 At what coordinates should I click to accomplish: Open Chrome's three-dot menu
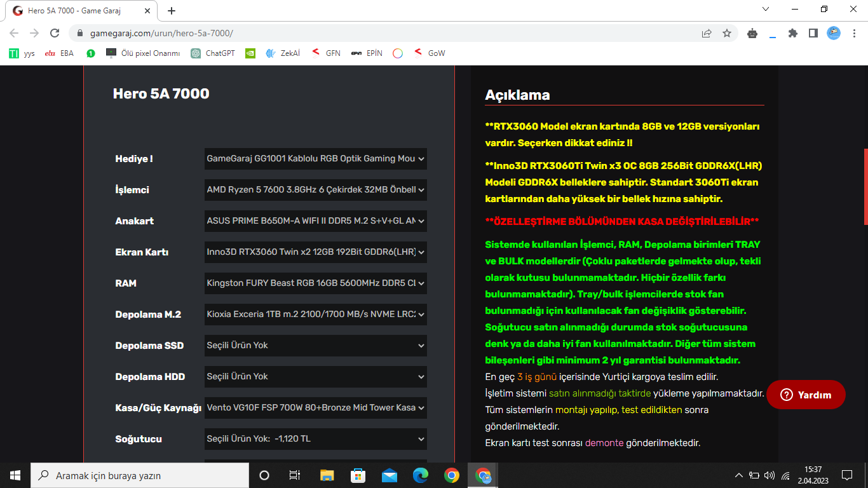pos(853,33)
